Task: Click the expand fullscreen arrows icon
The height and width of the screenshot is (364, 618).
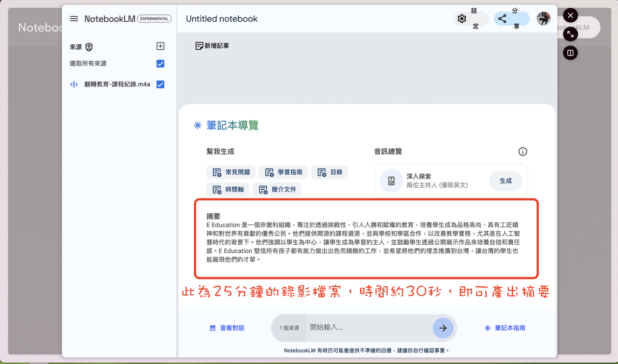Action: click(x=570, y=34)
